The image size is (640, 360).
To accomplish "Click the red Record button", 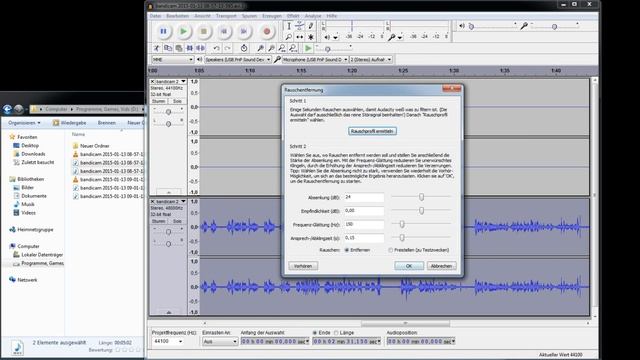I will [x=267, y=31].
